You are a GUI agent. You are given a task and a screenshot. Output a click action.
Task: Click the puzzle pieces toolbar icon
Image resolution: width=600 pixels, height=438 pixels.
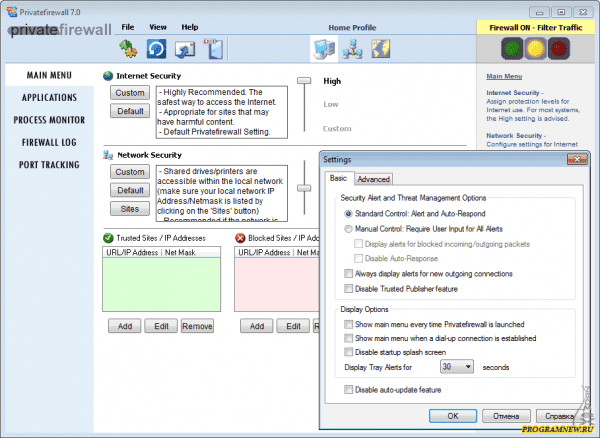129,49
